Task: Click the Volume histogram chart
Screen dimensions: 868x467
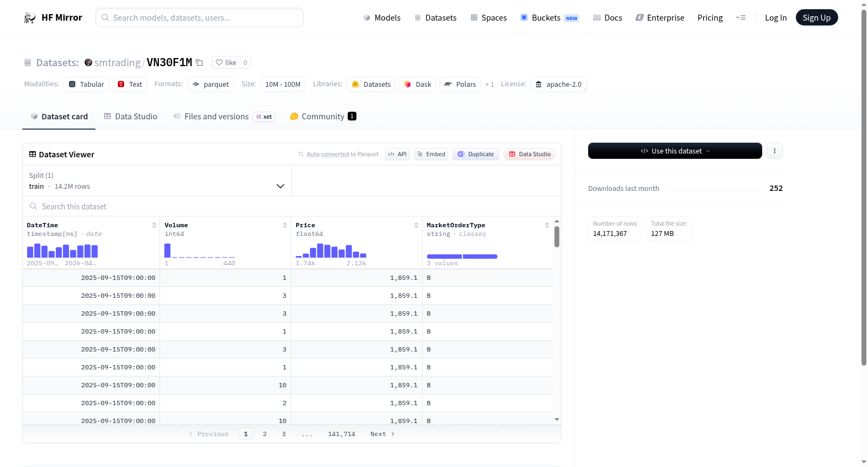Action: (200, 251)
